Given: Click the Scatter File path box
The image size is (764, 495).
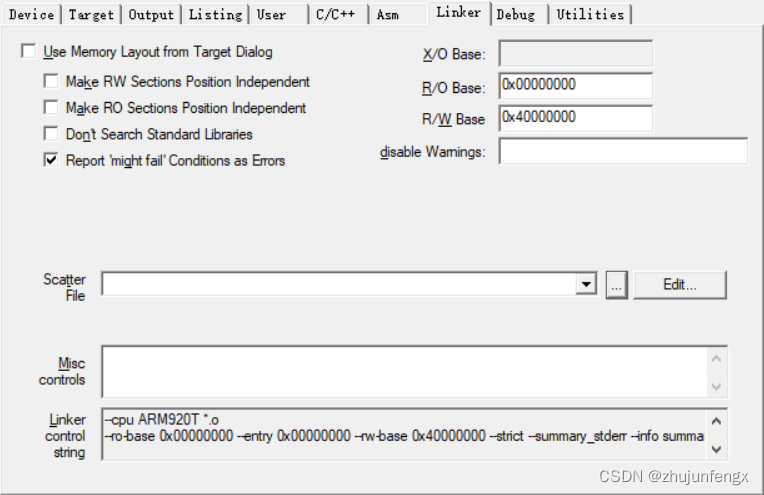Looking at the screenshot, I should point(339,284).
